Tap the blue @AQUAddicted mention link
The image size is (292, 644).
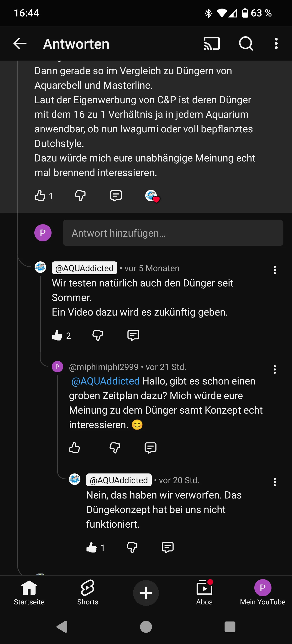click(105, 381)
